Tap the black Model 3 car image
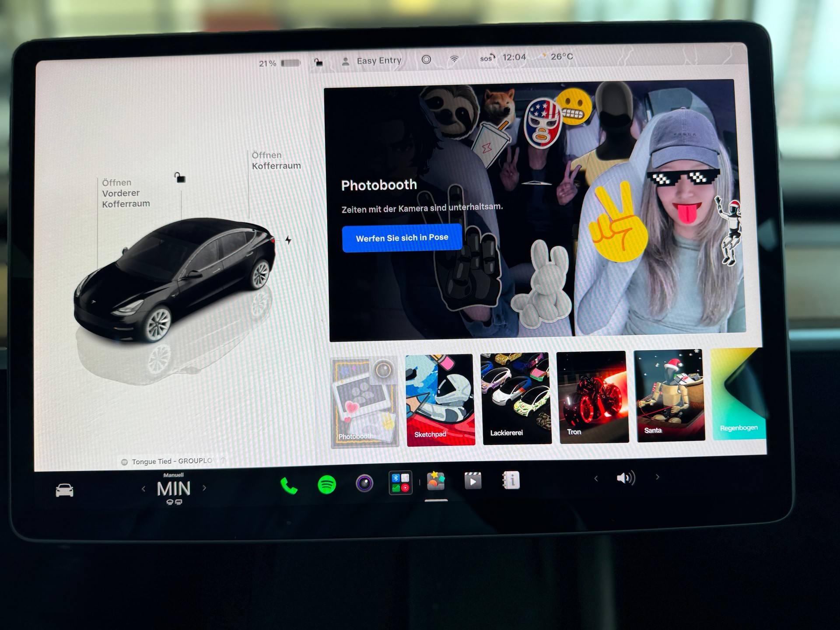Screen dimensions: 840x630 click(x=174, y=280)
